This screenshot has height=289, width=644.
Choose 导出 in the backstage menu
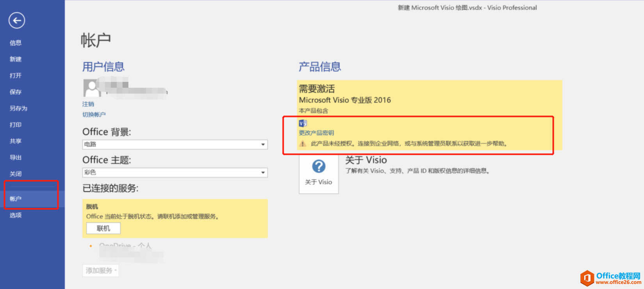(16, 158)
